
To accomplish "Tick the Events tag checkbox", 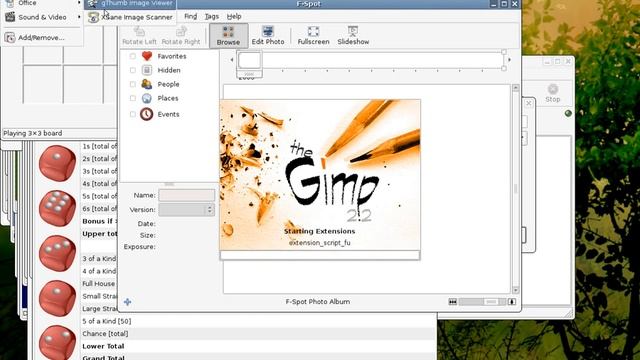I will pos(133,114).
